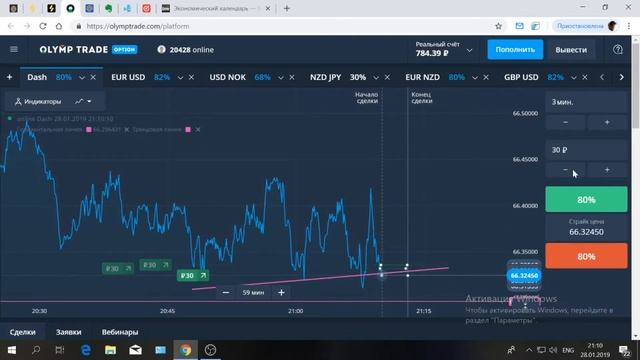Viewport: 640px width, 360px height.
Task: Open Chrome's three-dot menu
Action: point(629,26)
